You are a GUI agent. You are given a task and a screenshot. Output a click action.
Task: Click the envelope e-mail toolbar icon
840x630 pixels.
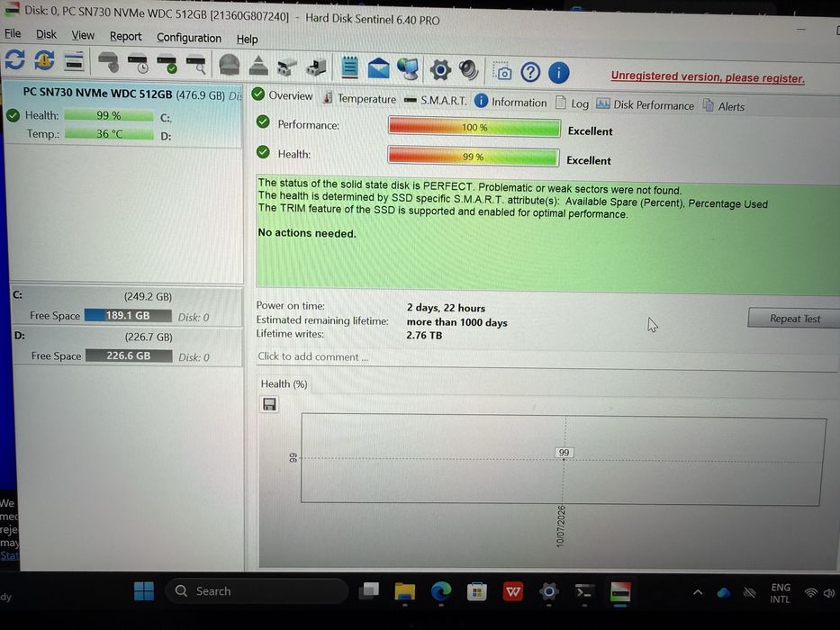coord(379,68)
